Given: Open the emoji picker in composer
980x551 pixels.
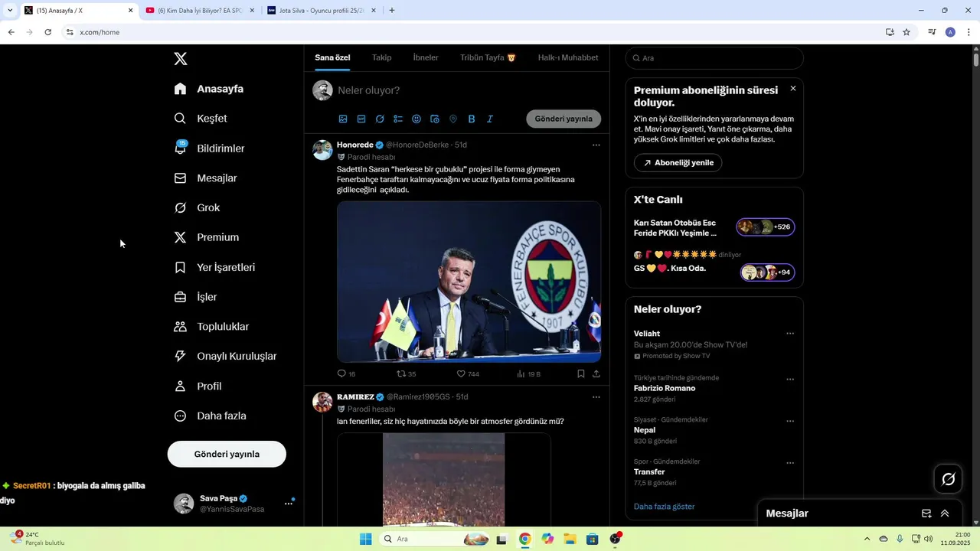Looking at the screenshot, I should click(x=416, y=119).
